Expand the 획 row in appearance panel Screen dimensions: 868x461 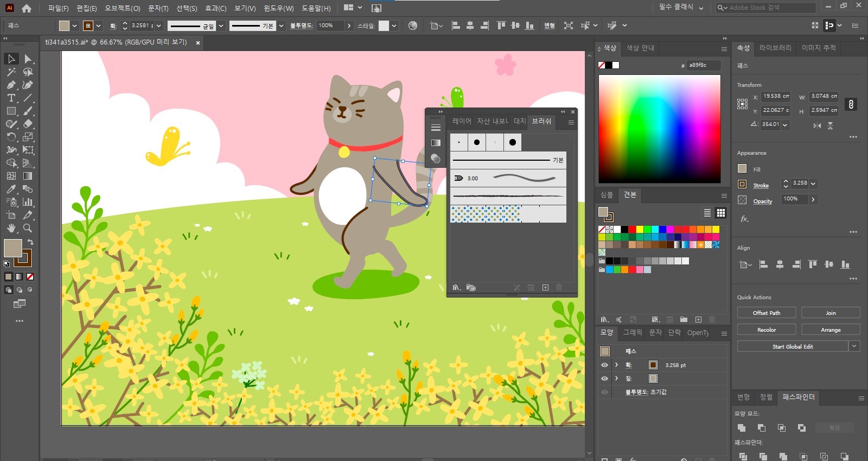[x=616, y=365]
